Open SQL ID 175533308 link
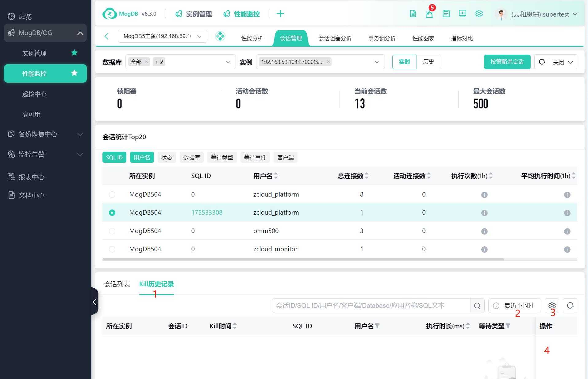The height and width of the screenshot is (379, 588). tap(207, 213)
